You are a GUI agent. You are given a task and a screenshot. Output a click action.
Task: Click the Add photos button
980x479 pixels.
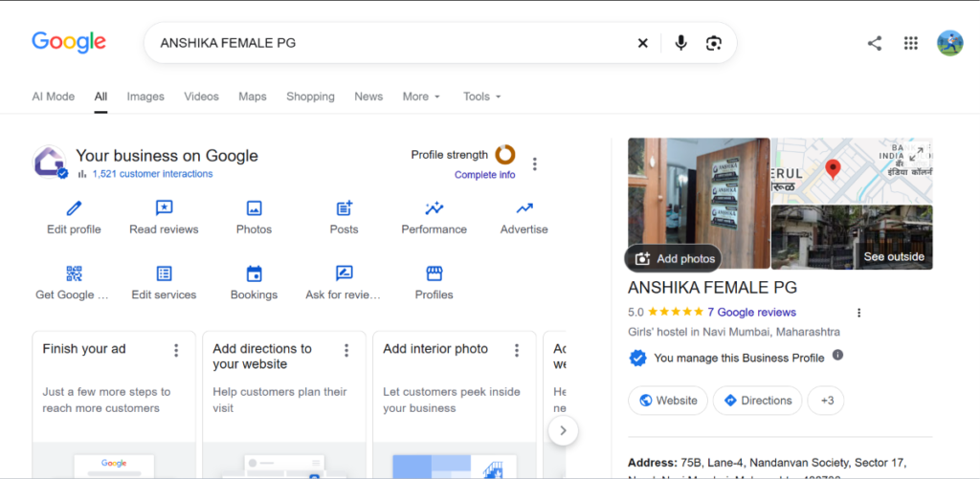tap(673, 258)
